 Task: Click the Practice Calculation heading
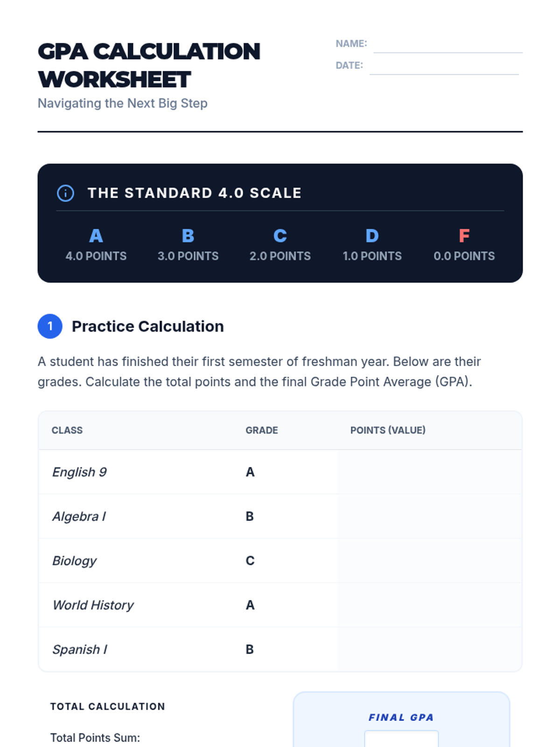point(147,326)
